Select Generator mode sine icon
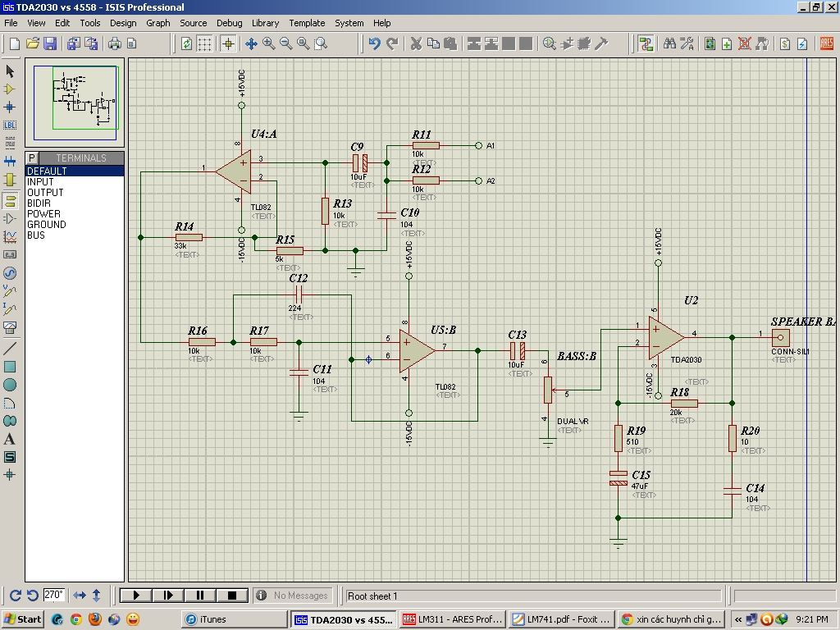Viewport: 840px width, 630px height. coord(10,273)
